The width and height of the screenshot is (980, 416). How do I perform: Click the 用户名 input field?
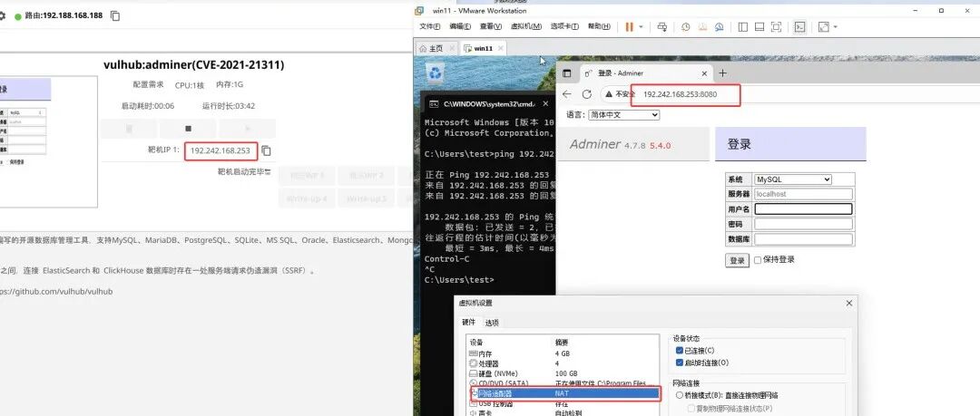(803, 209)
